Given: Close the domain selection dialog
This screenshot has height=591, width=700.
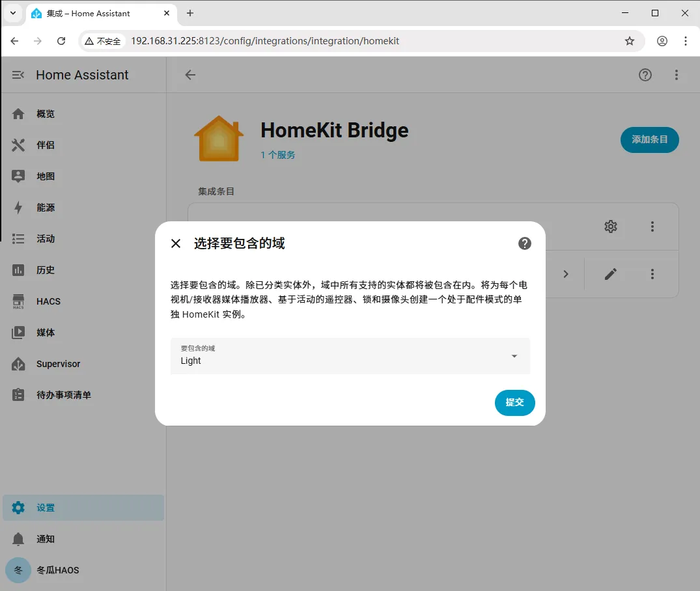Looking at the screenshot, I should pos(176,243).
